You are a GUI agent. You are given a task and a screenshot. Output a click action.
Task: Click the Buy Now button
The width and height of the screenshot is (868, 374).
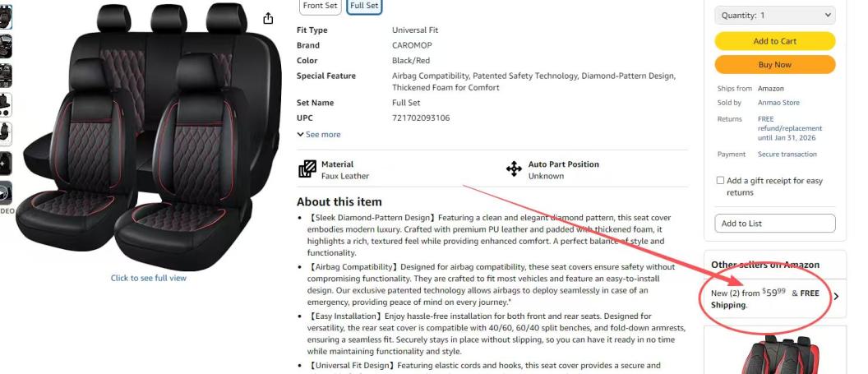775,64
